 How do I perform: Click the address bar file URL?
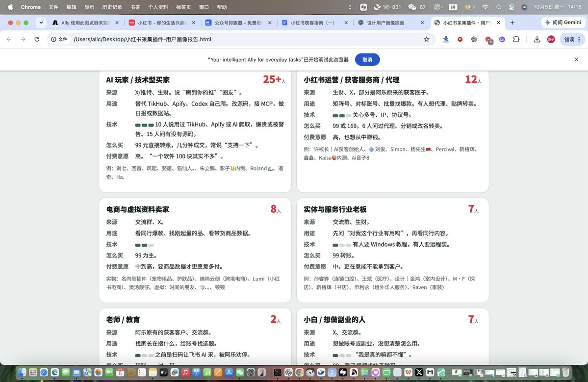point(143,39)
